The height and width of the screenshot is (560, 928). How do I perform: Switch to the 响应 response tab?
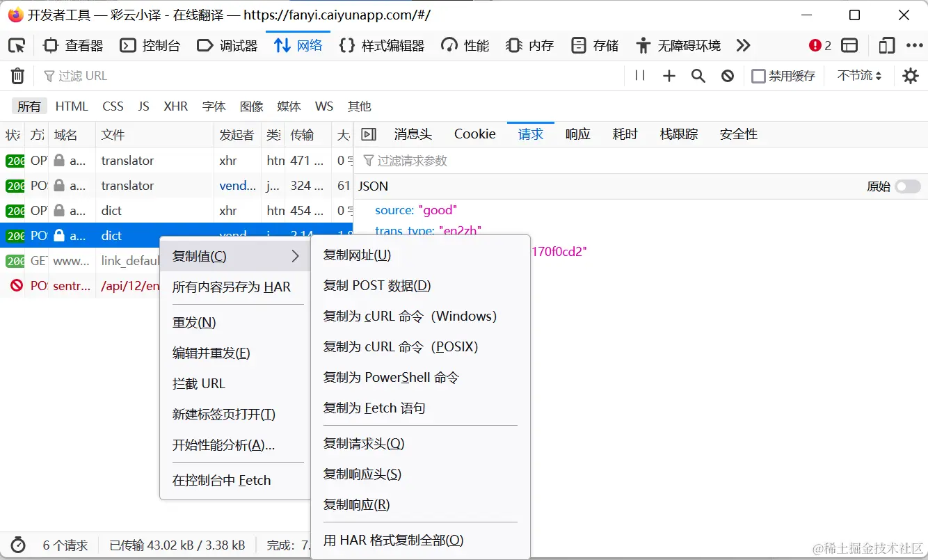point(578,134)
